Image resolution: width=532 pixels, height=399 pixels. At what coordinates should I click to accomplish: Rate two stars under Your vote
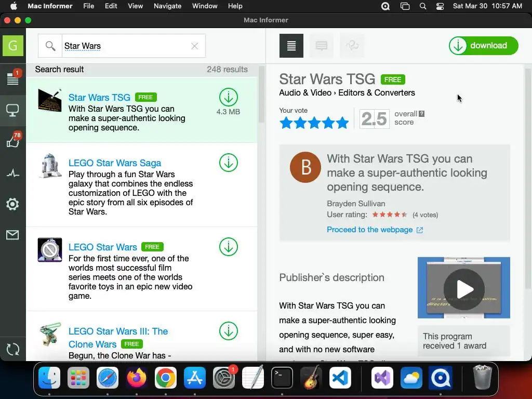click(300, 123)
